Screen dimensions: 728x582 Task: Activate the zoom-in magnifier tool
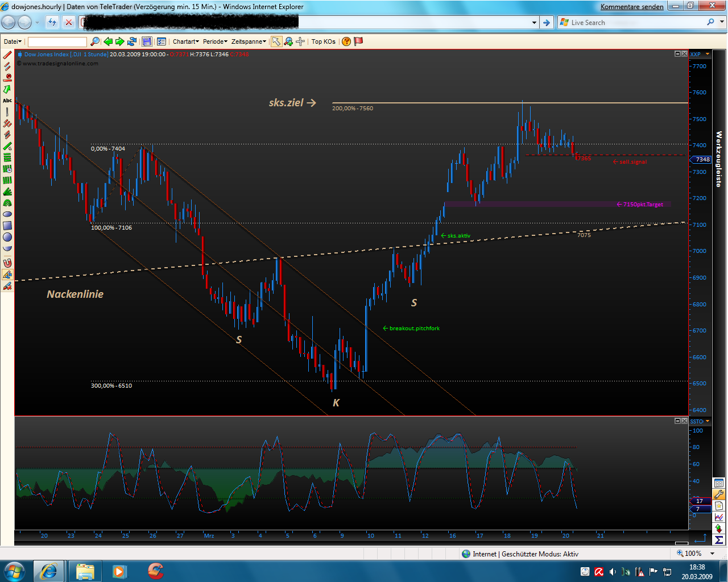click(x=288, y=41)
